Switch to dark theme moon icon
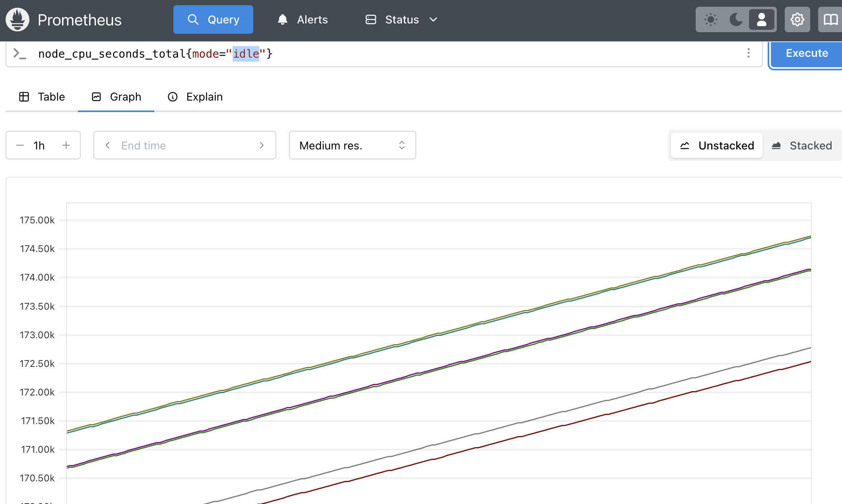This screenshot has height=504, width=842. tap(736, 19)
